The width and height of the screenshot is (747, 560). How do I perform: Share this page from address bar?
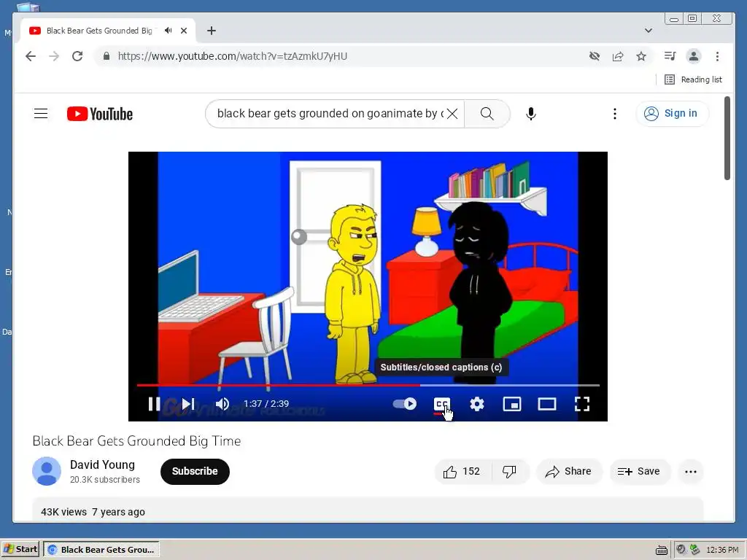(618, 56)
